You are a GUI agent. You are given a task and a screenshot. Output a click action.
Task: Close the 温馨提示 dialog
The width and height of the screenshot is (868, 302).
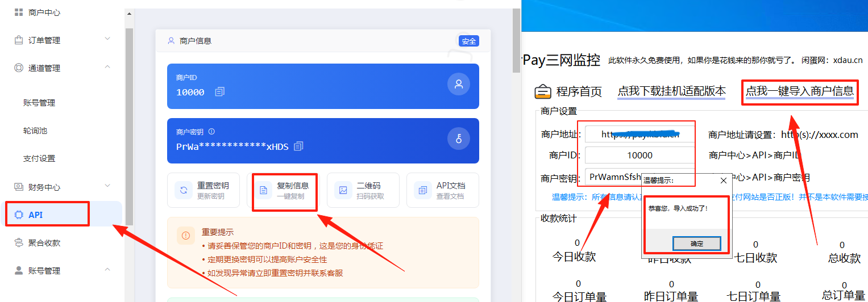[723, 181]
